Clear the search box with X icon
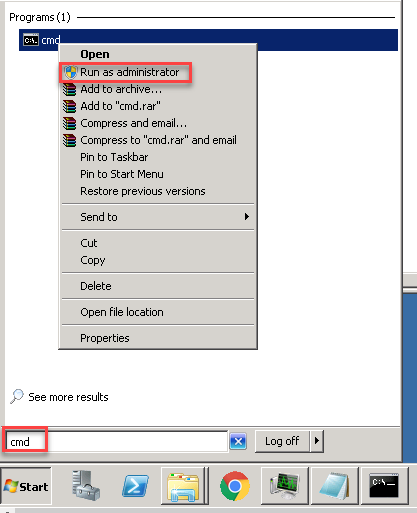Screen dimensions: 417x513 click(238, 442)
